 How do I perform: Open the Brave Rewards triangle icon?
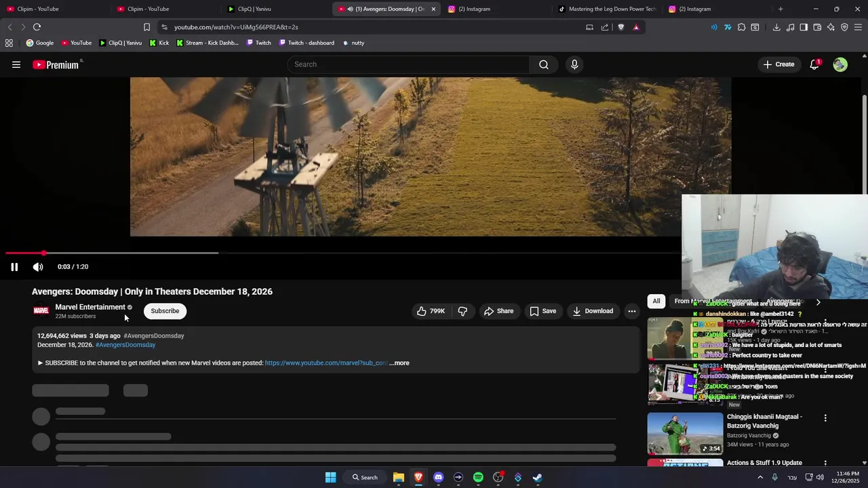636,27
